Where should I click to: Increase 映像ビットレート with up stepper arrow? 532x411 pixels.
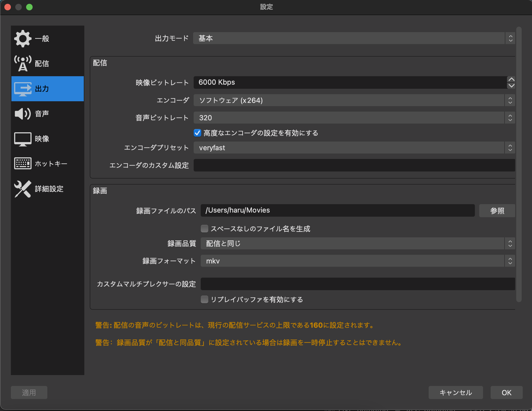[511, 79]
